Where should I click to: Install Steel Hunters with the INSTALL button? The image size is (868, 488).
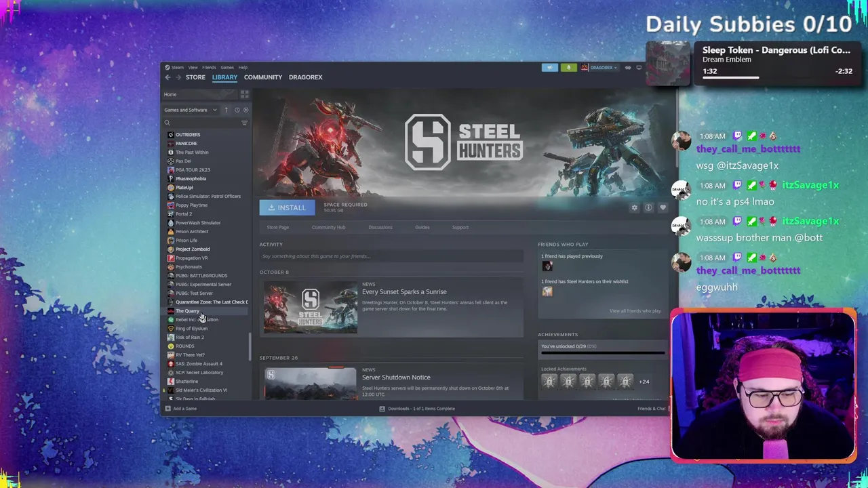(x=287, y=207)
